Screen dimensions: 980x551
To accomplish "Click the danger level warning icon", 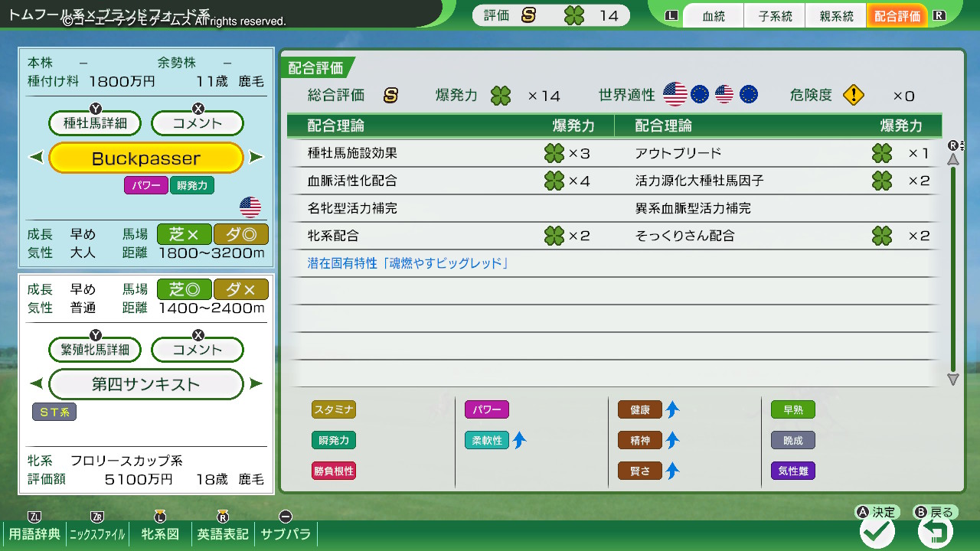I will coord(853,95).
